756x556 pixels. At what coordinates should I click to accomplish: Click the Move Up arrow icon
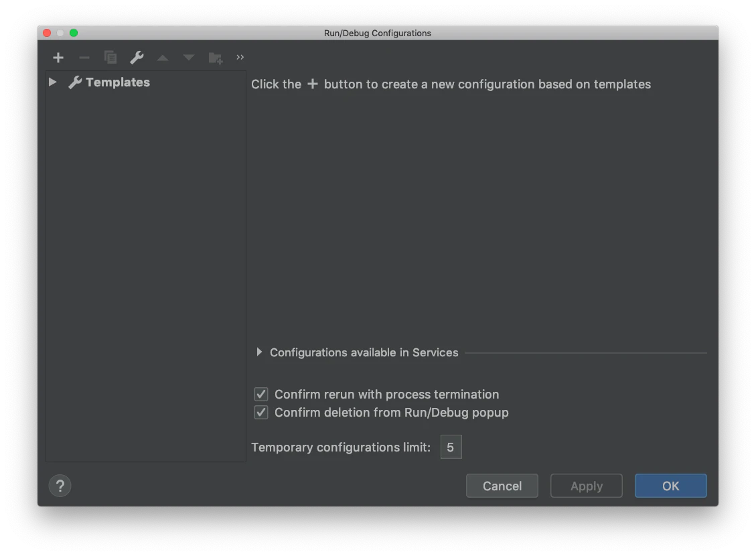[x=162, y=58]
